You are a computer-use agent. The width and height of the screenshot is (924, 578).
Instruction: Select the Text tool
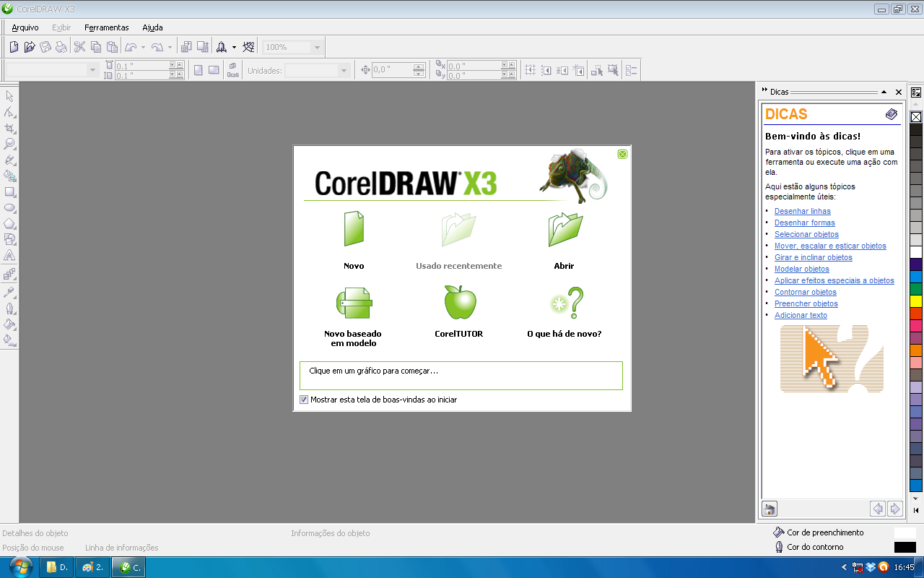pyautogui.click(x=10, y=255)
